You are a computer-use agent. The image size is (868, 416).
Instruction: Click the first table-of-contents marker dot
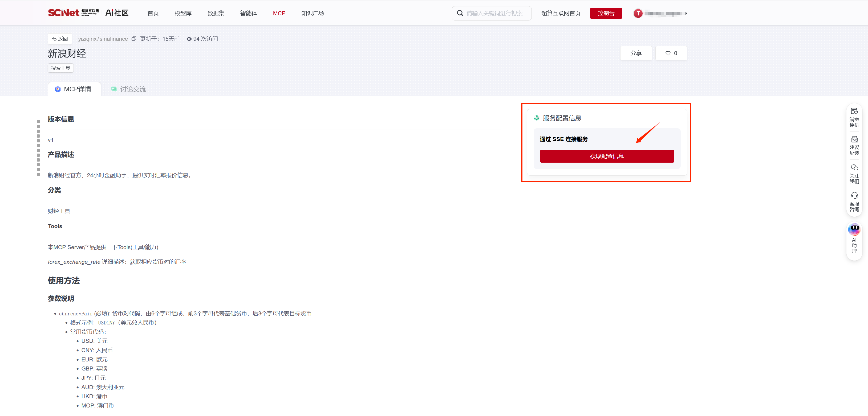[38, 122]
